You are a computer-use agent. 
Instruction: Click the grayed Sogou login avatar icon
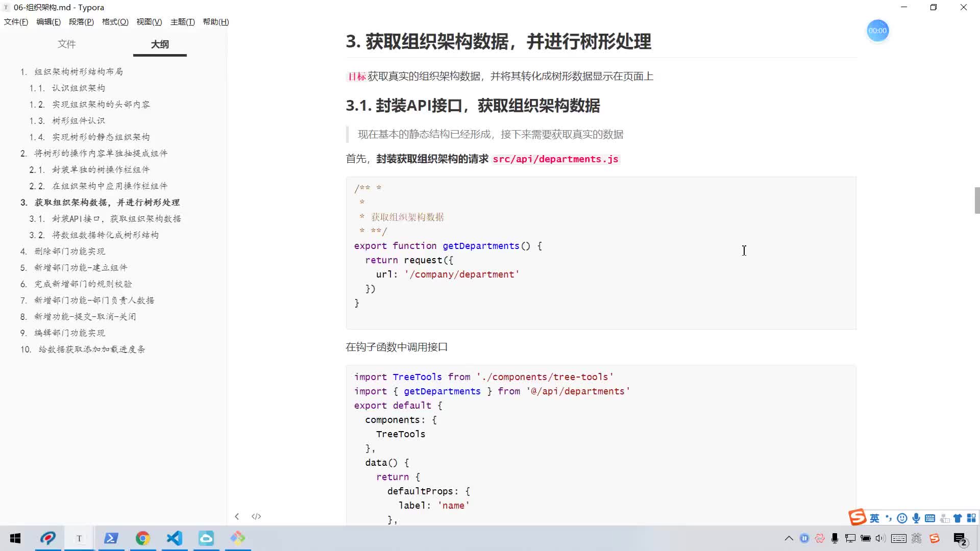tap(944, 518)
